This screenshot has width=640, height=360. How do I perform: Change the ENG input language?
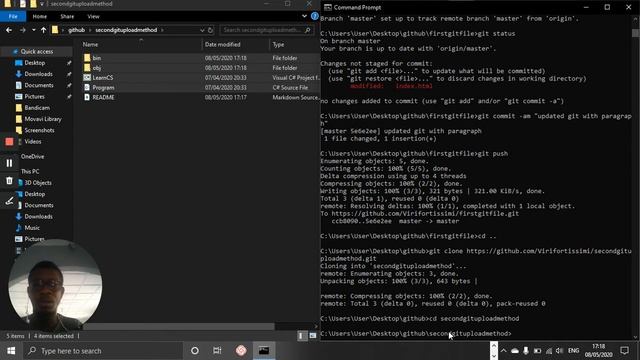point(573,351)
